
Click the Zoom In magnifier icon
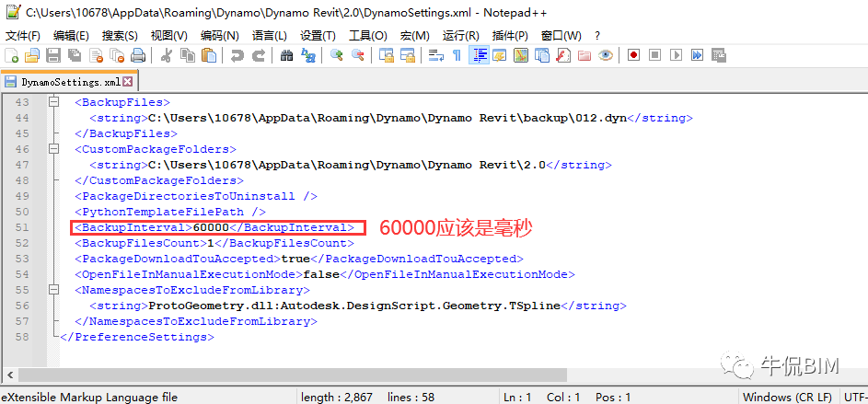336,55
